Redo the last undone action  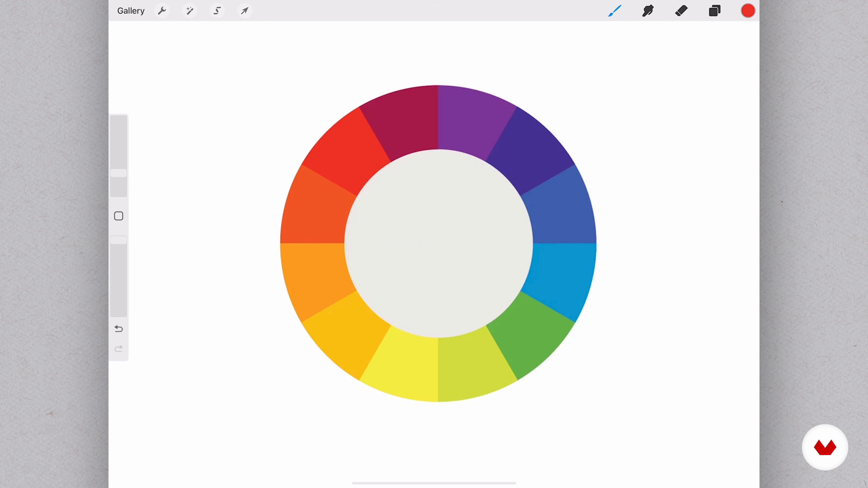(119, 349)
